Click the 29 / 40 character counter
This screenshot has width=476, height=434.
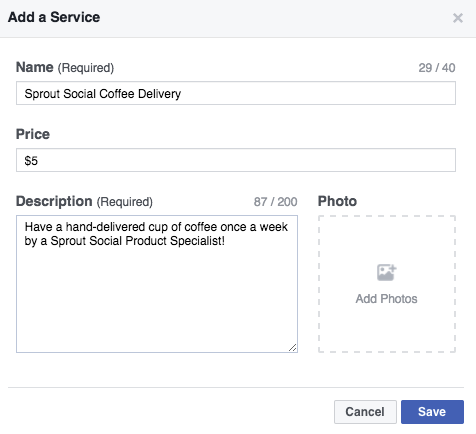pos(437,68)
